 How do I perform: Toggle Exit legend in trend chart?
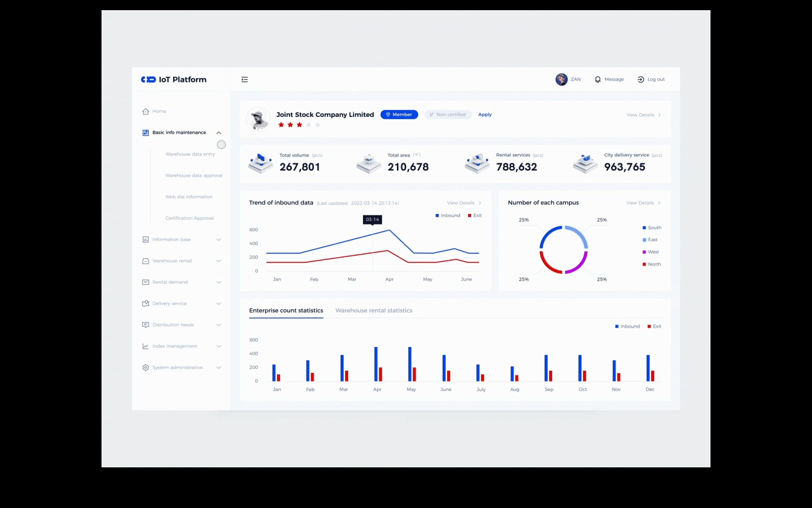point(475,215)
